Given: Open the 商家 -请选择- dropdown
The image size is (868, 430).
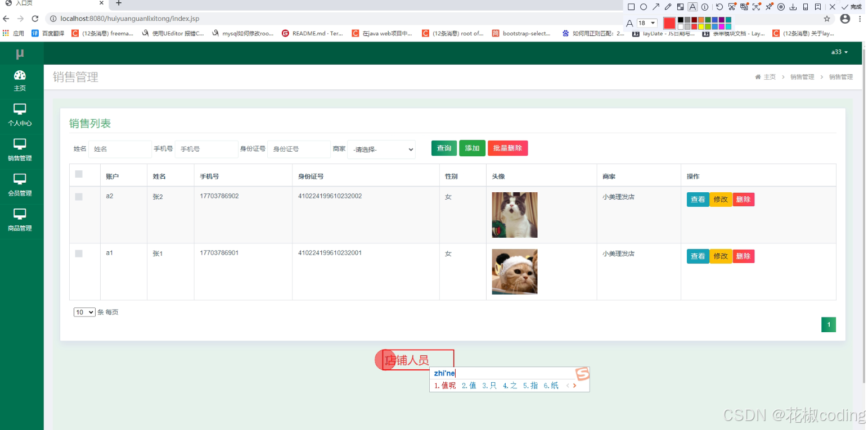Looking at the screenshot, I should pos(381,149).
